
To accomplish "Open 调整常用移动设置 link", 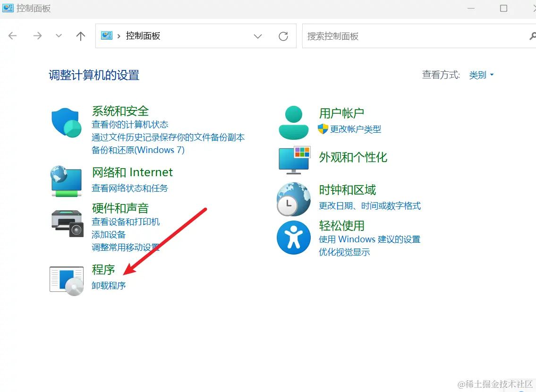I will [x=126, y=247].
